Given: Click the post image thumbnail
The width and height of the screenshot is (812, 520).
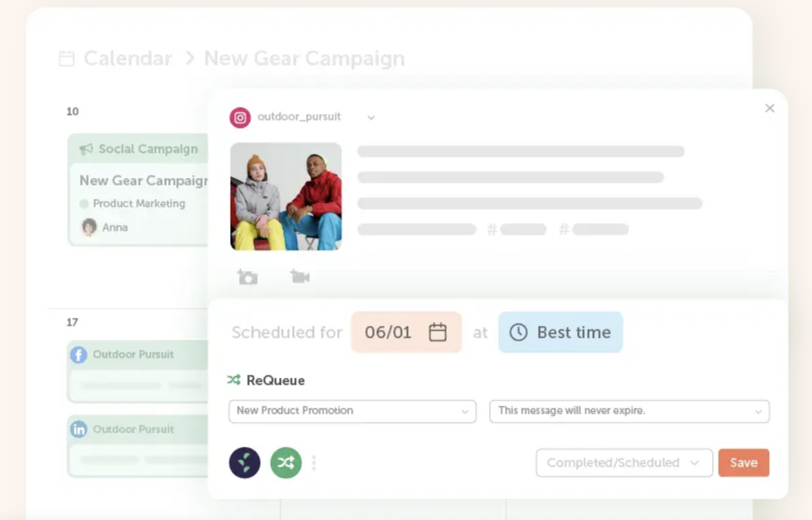Looking at the screenshot, I should click(286, 197).
